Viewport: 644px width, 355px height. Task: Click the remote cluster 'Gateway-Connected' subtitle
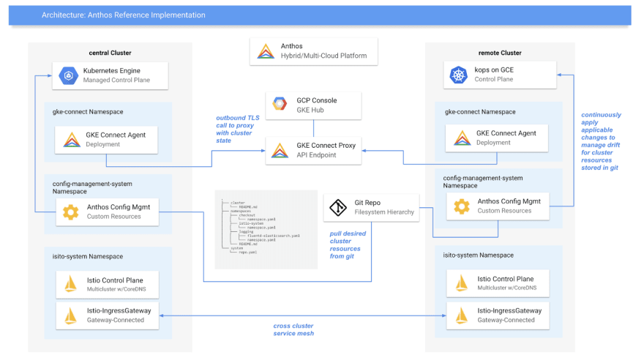tap(506, 320)
